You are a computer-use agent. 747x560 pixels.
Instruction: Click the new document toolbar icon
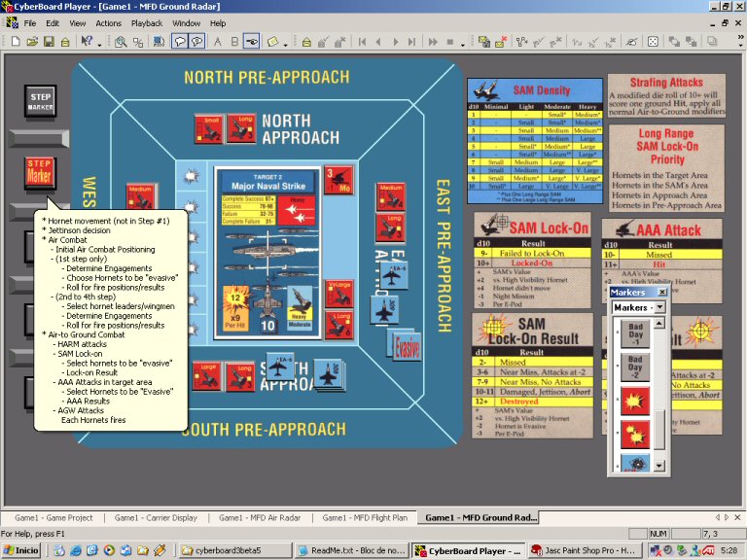16,42
